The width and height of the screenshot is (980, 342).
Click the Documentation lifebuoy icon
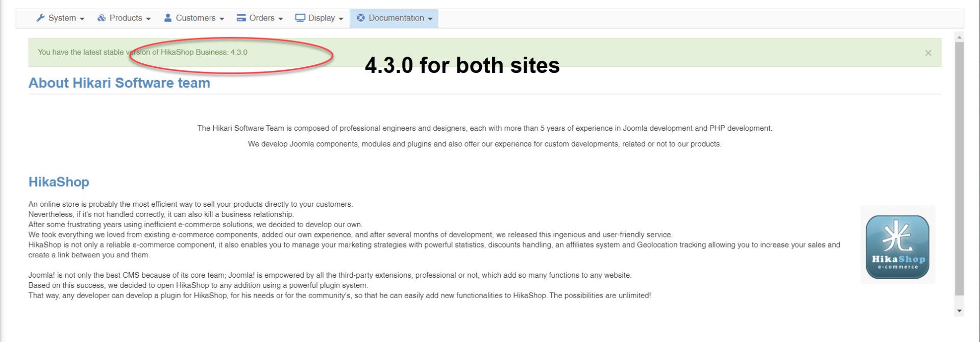tap(361, 18)
